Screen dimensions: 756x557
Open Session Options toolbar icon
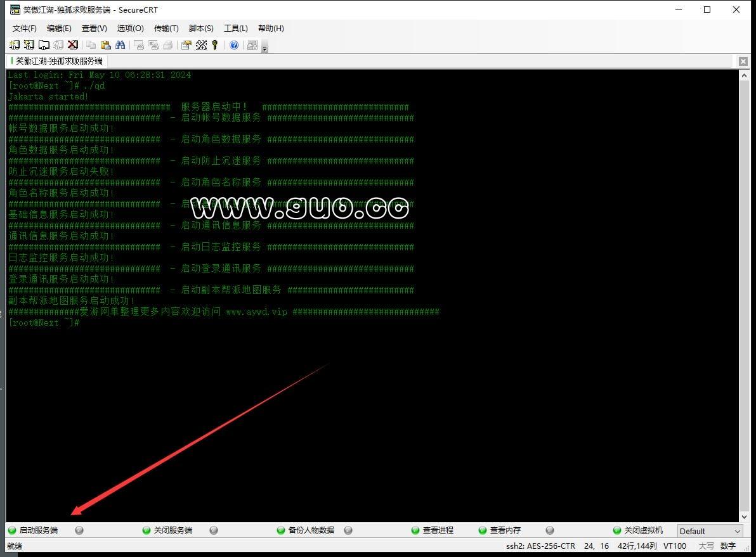pos(186,45)
